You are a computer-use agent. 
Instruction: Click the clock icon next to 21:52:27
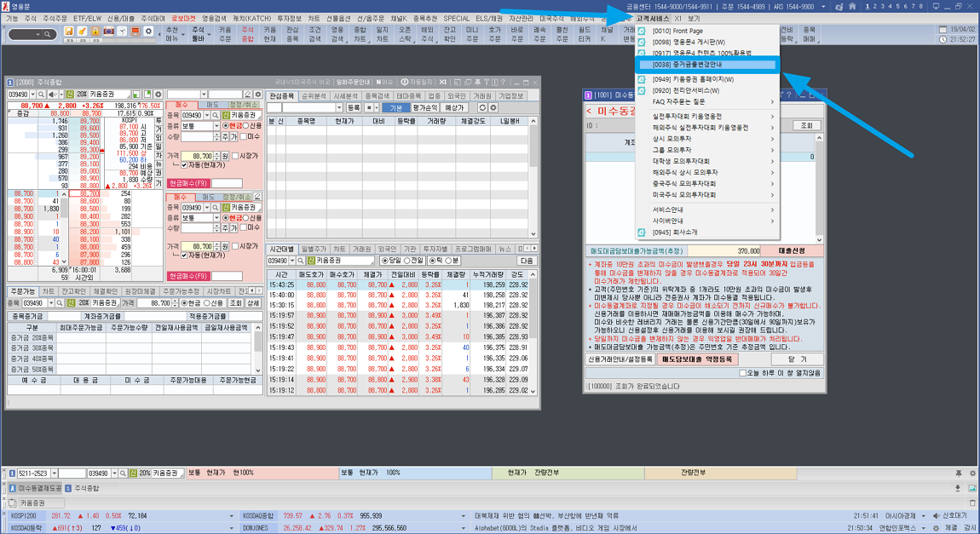[943, 39]
